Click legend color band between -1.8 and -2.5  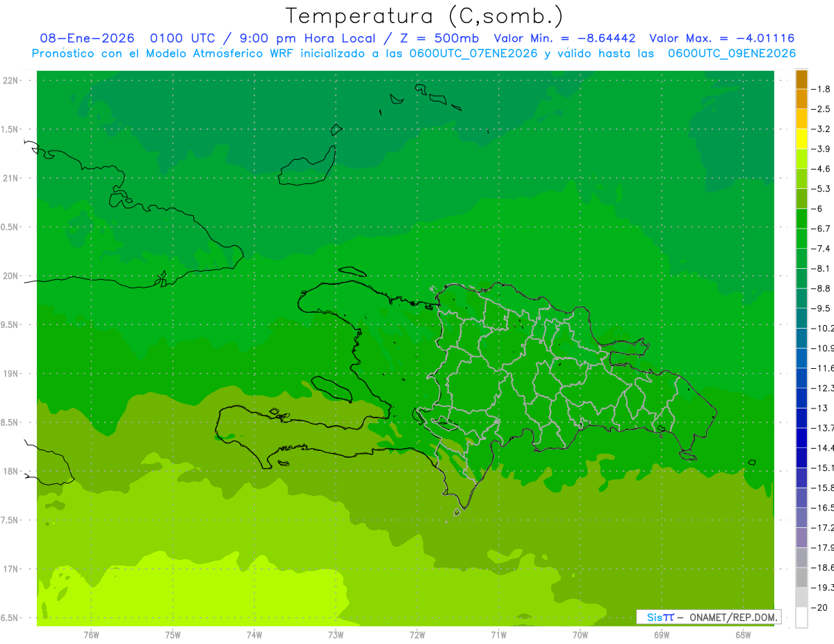click(x=801, y=99)
